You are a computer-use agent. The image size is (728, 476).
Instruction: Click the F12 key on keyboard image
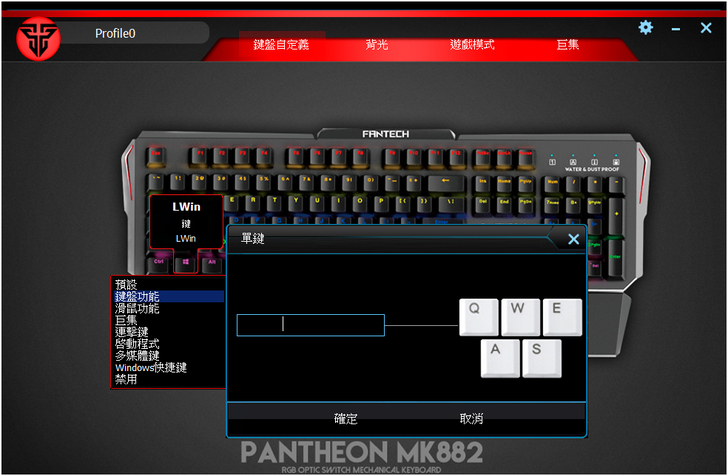(x=456, y=157)
